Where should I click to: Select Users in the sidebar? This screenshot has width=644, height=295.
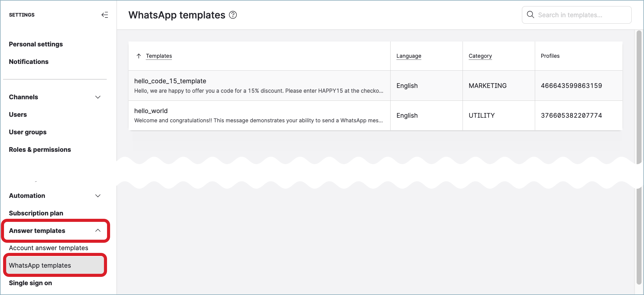[x=18, y=114]
